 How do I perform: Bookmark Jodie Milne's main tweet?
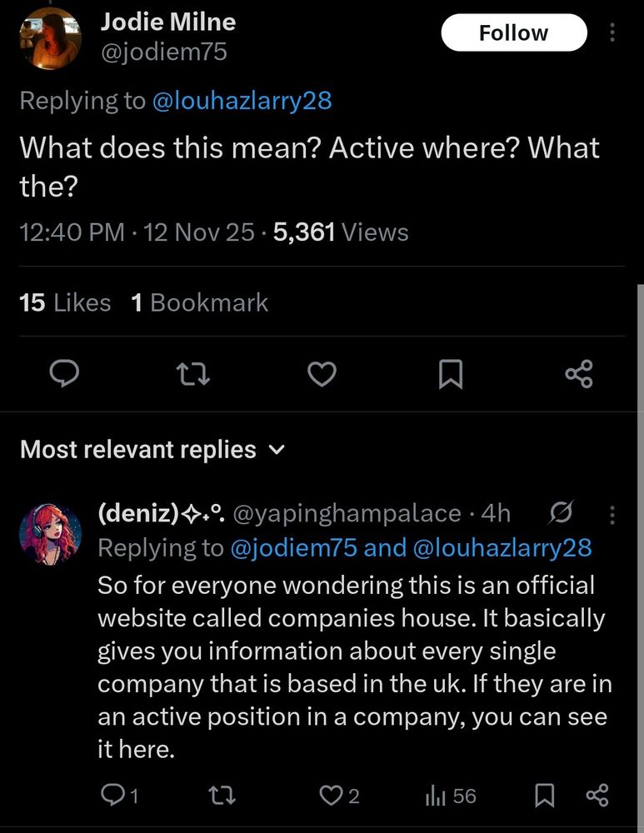point(450,376)
